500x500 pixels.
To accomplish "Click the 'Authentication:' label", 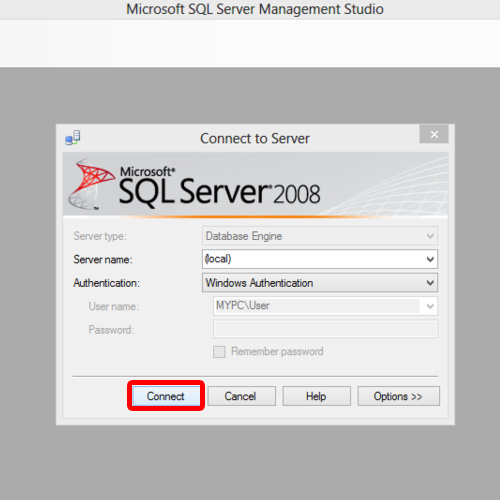I will click(x=107, y=283).
